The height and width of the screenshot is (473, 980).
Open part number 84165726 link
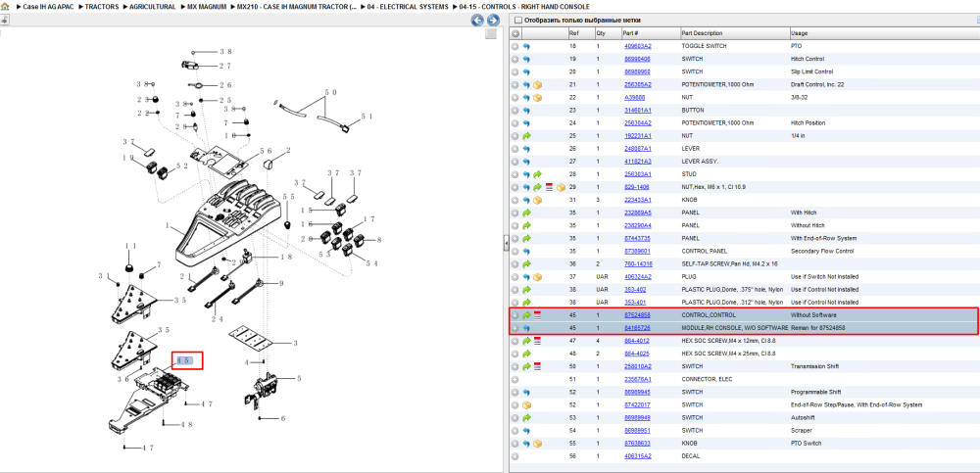tap(637, 328)
